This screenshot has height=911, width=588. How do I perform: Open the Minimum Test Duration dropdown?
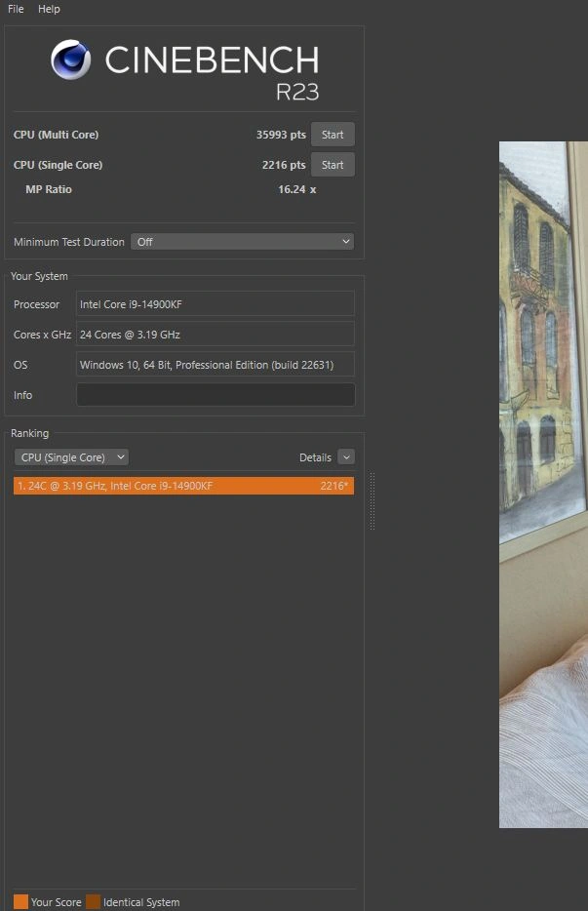pyautogui.click(x=242, y=242)
